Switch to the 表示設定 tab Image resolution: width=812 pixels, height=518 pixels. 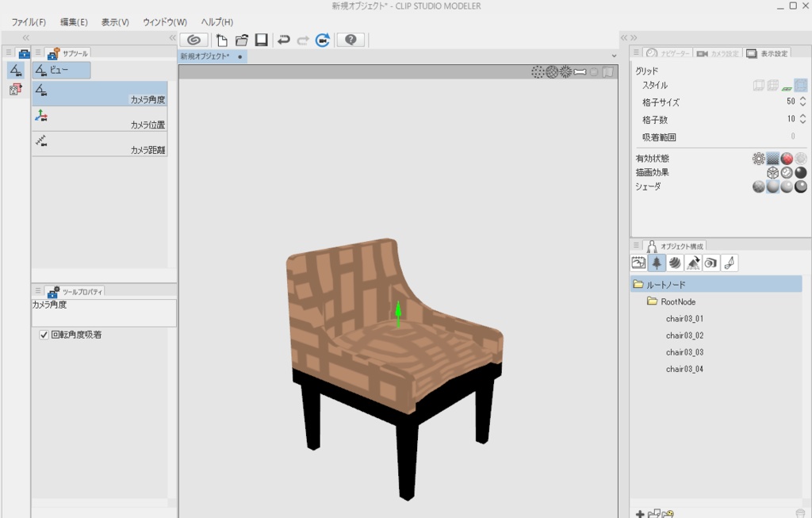pyautogui.click(x=767, y=53)
